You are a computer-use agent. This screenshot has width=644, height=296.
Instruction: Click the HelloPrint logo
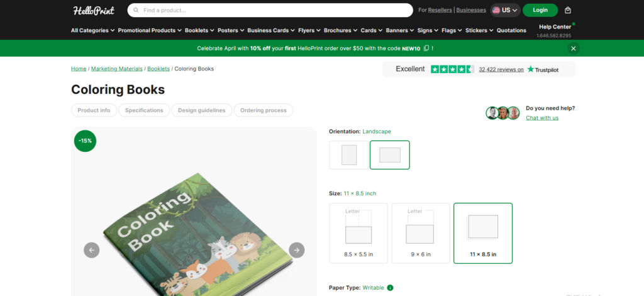94,10
